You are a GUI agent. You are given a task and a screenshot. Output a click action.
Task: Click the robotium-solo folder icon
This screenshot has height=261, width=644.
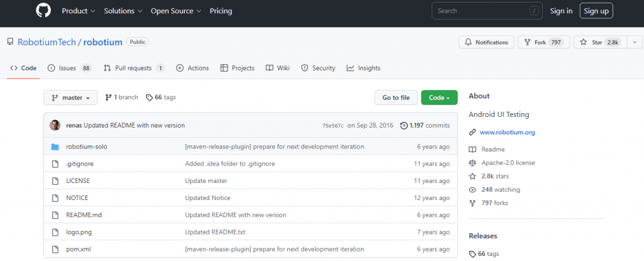[x=55, y=147]
